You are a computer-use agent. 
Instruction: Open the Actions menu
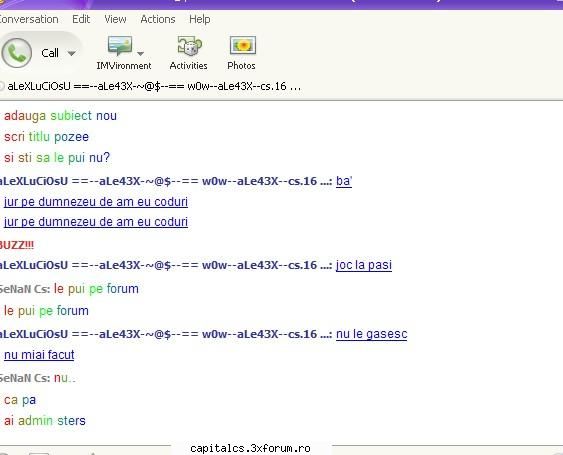click(158, 19)
